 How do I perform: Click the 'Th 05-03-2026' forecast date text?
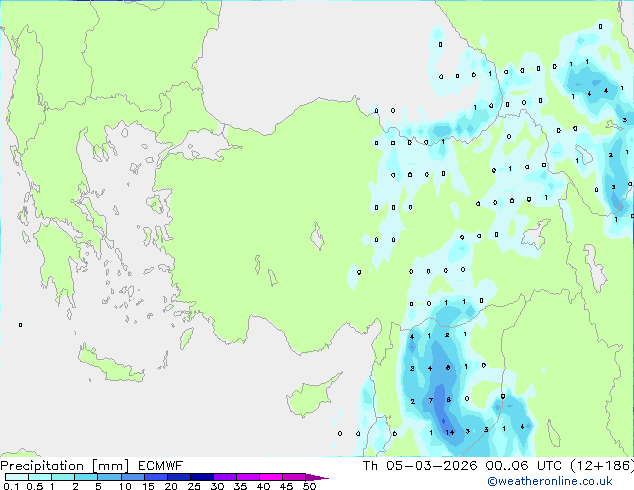[x=420, y=466]
